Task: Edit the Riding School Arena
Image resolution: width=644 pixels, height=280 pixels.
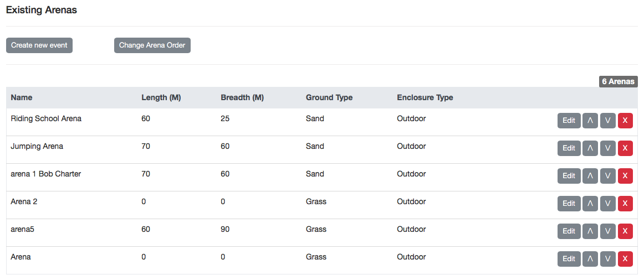Action: point(569,121)
